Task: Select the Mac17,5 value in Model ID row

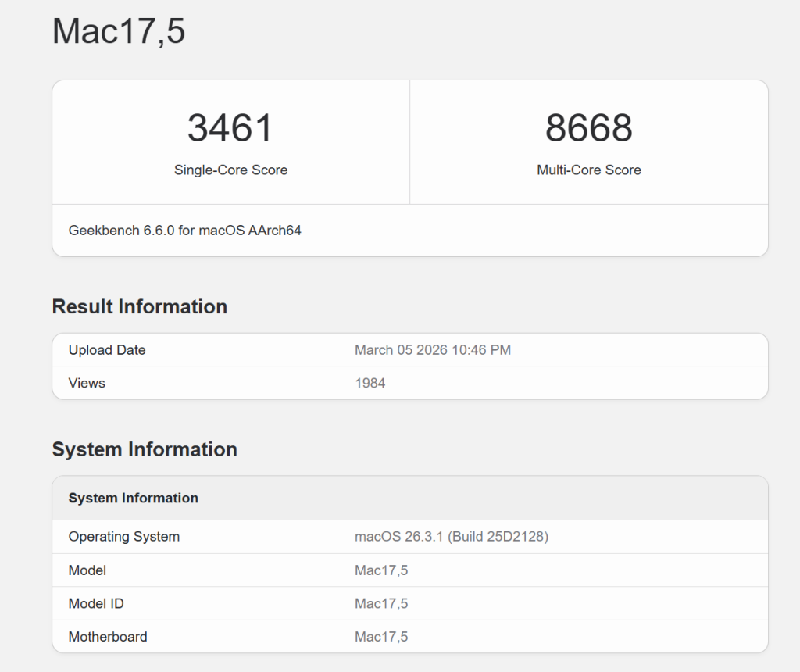Action: click(381, 603)
